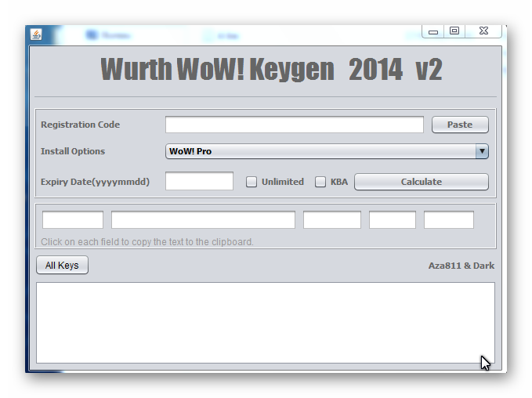Enable the Unlimited checkbox
Viewport: 532px width, 398px height.
click(x=252, y=182)
